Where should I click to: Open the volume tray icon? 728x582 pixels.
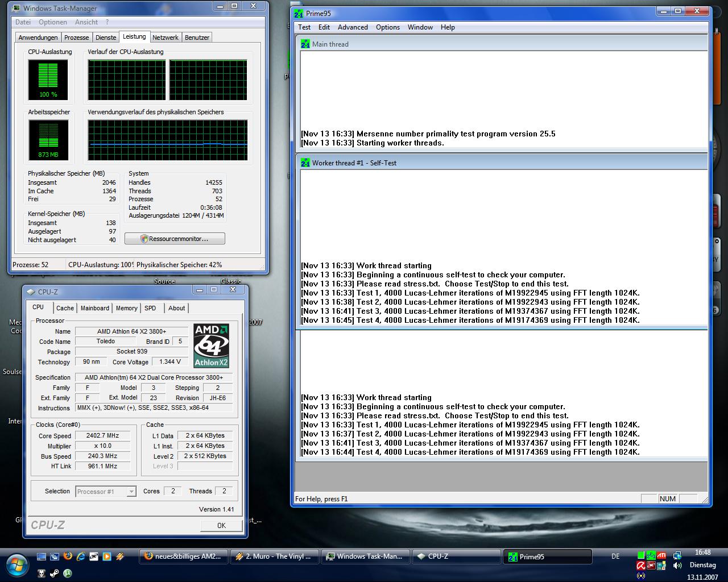677,566
